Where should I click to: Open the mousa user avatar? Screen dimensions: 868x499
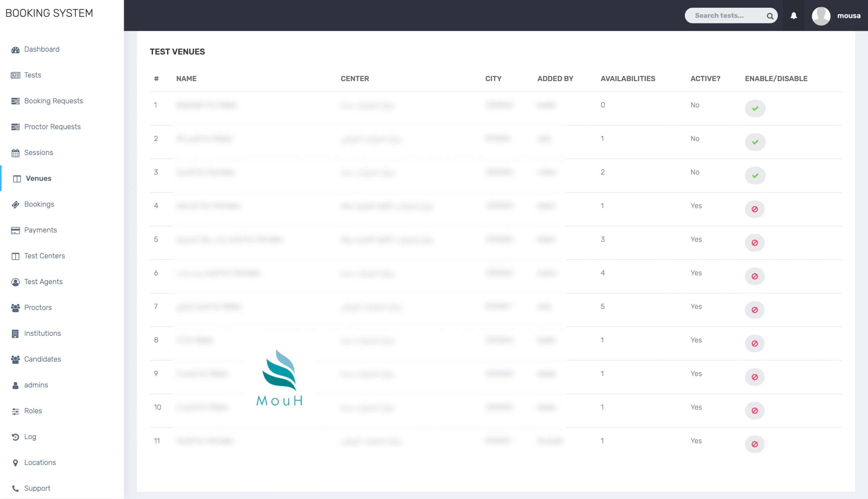[x=821, y=16]
